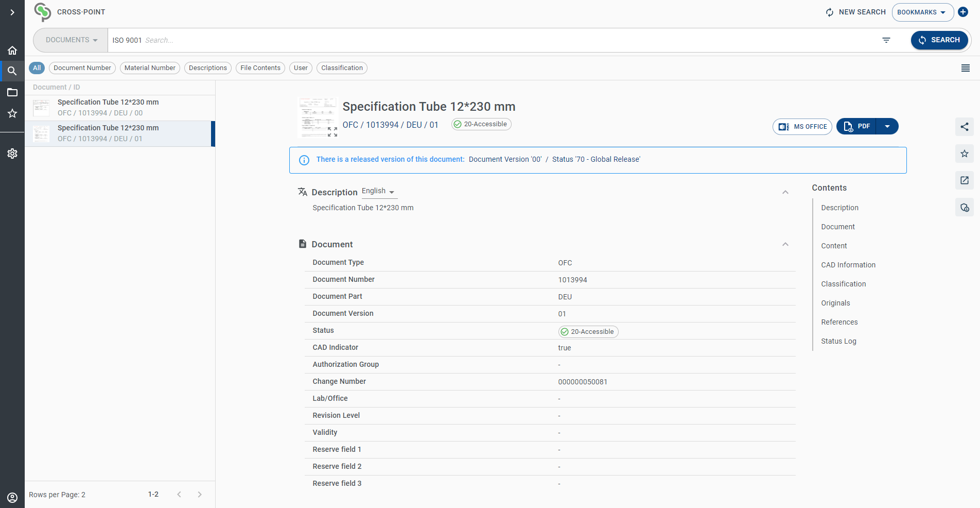Jump to CAD Information in Contents
This screenshot has width=980, height=508.
coord(848,265)
